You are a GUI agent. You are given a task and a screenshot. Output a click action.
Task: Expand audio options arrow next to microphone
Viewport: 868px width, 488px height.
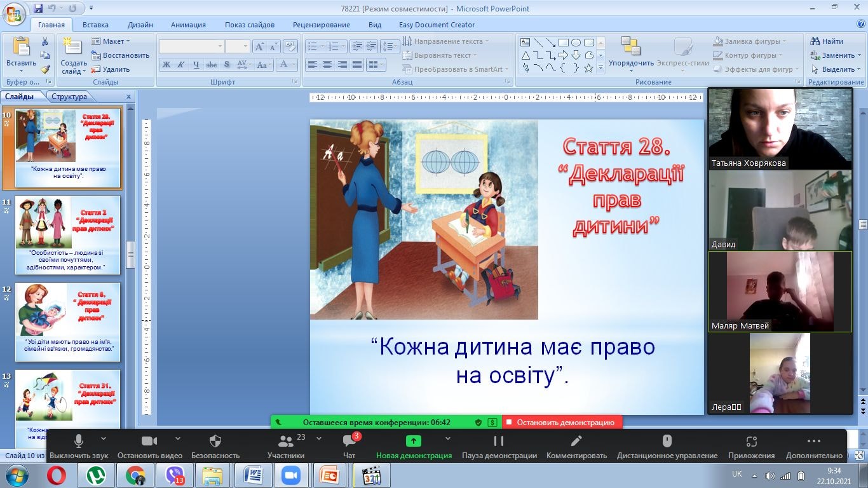click(104, 438)
